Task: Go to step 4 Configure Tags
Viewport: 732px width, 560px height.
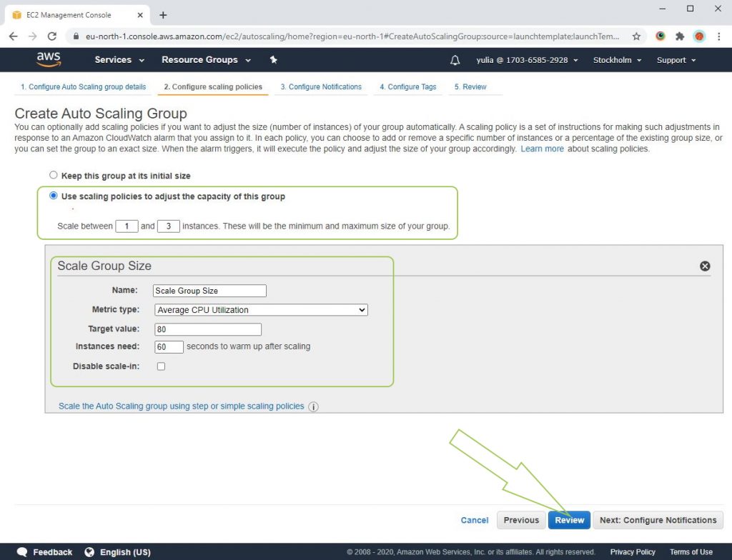Action: pos(408,87)
